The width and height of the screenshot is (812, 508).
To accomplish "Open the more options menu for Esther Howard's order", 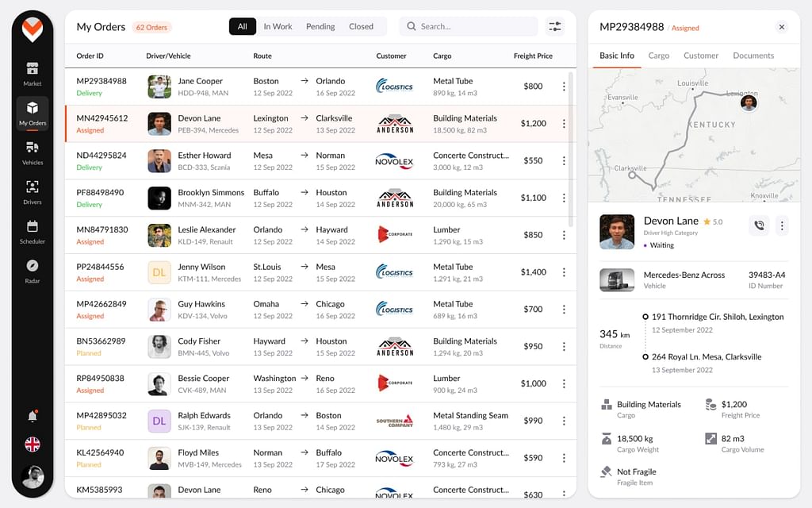I will [x=564, y=161].
